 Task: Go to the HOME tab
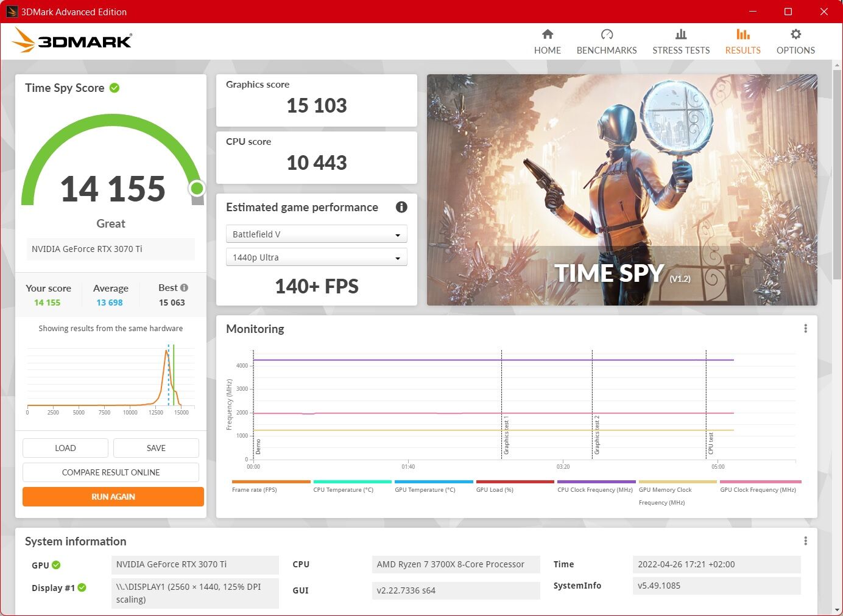pyautogui.click(x=547, y=42)
